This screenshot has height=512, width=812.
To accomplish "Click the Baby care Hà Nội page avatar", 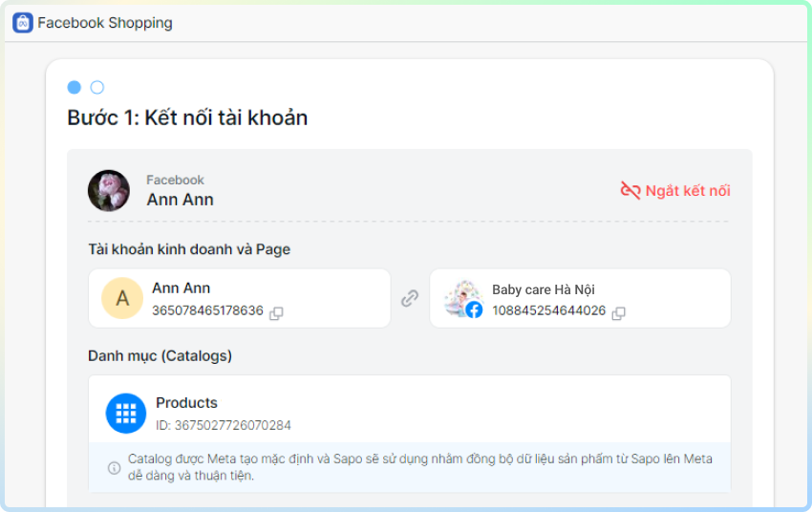I will click(x=463, y=299).
